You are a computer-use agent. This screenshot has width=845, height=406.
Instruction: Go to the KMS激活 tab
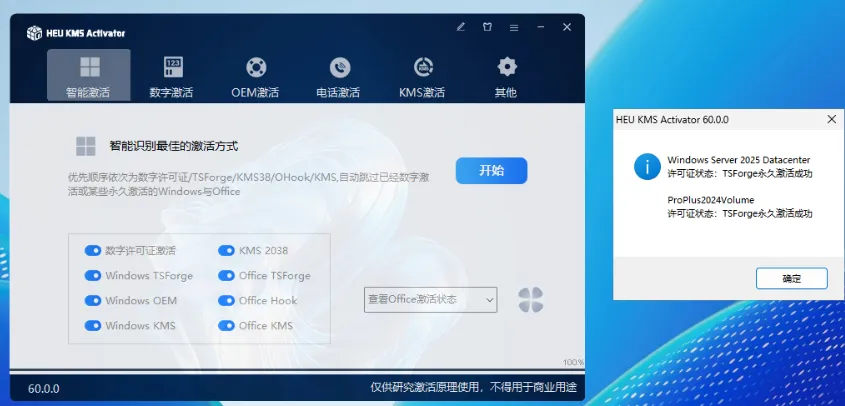pyautogui.click(x=422, y=75)
